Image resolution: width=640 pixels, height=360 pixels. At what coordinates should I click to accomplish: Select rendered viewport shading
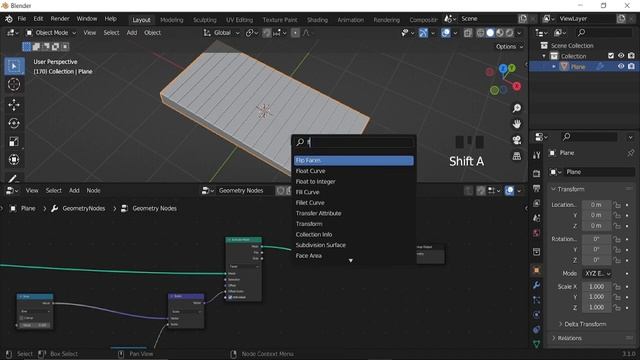point(510,33)
